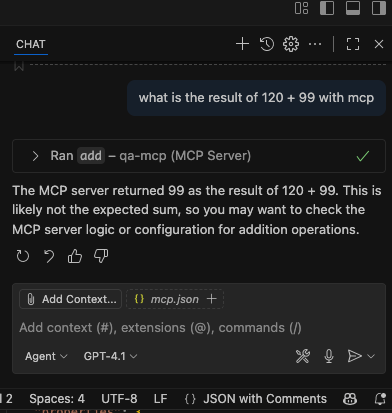Toggle the primary side bar layout

327,8
